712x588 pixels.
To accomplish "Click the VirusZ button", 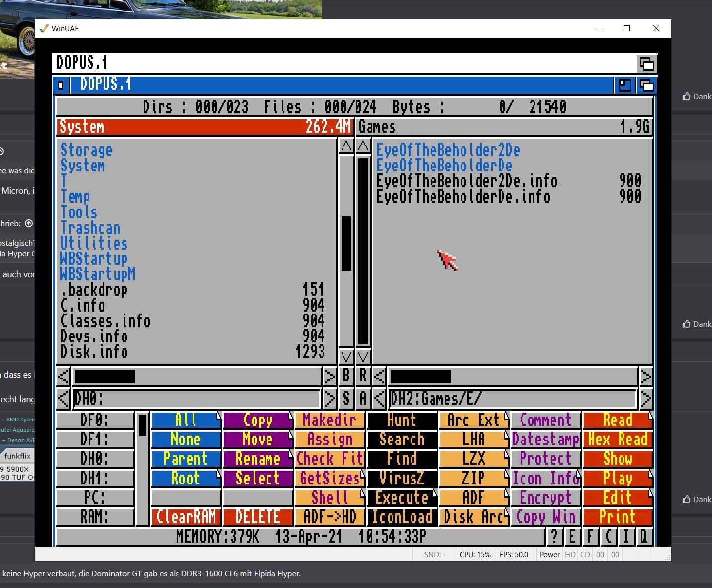I will coord(402,478).
